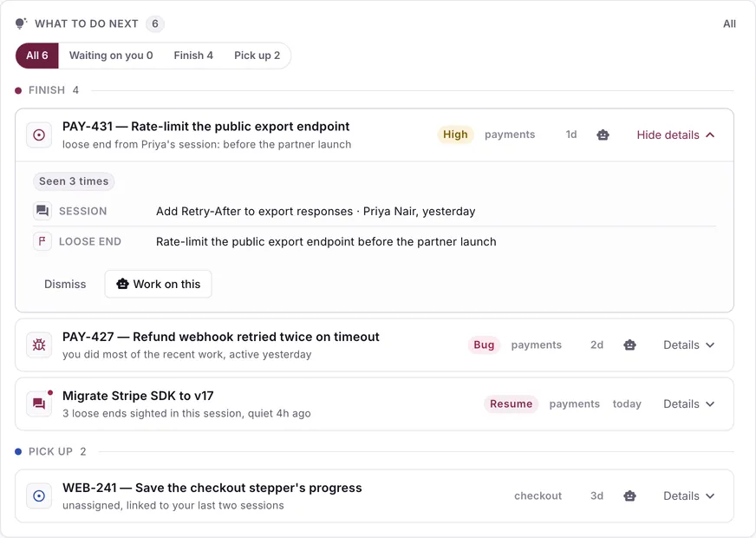This screenshot has width=756, height=538.
Task: Click the robot agent icon in PAY-427 row
Action: coord(629,345)
